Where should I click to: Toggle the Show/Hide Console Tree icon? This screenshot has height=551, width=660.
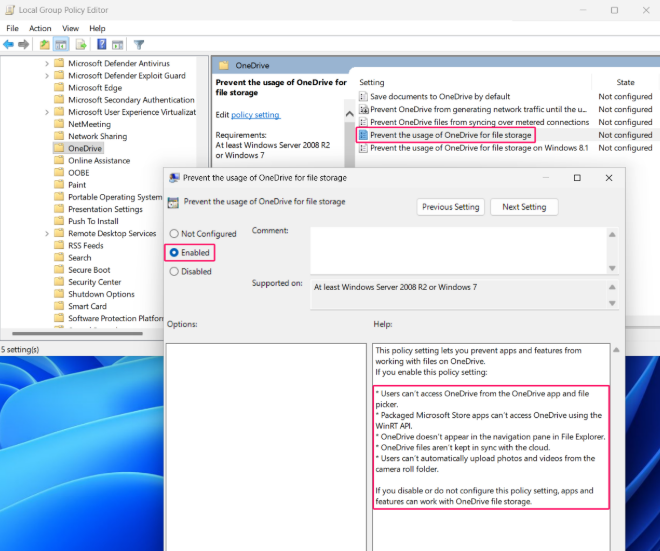click(x=61, y=44)
